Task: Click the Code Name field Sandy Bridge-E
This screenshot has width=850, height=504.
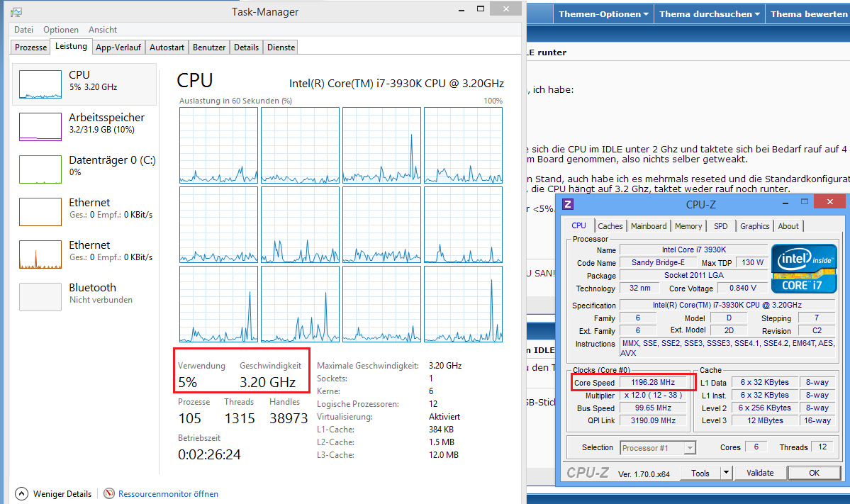Action: point(658,262)
